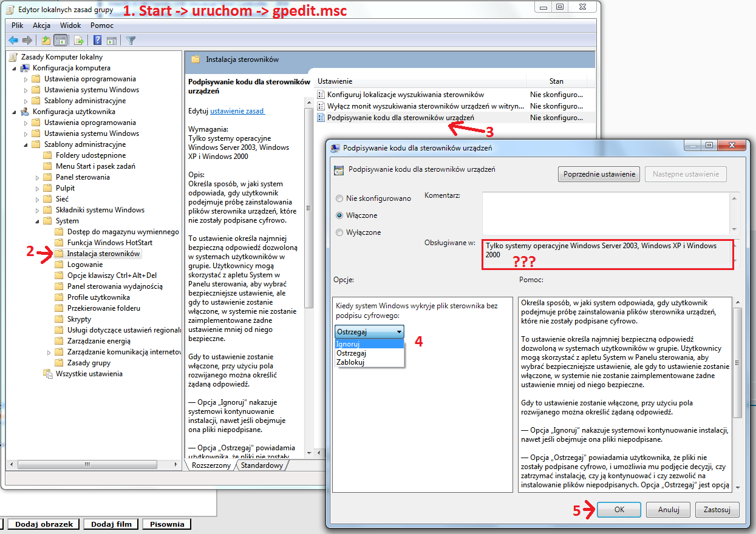Screen dimensions: 756x534
Task: Click the Profile użytkownika folder icon
Action: coord(59,297)
